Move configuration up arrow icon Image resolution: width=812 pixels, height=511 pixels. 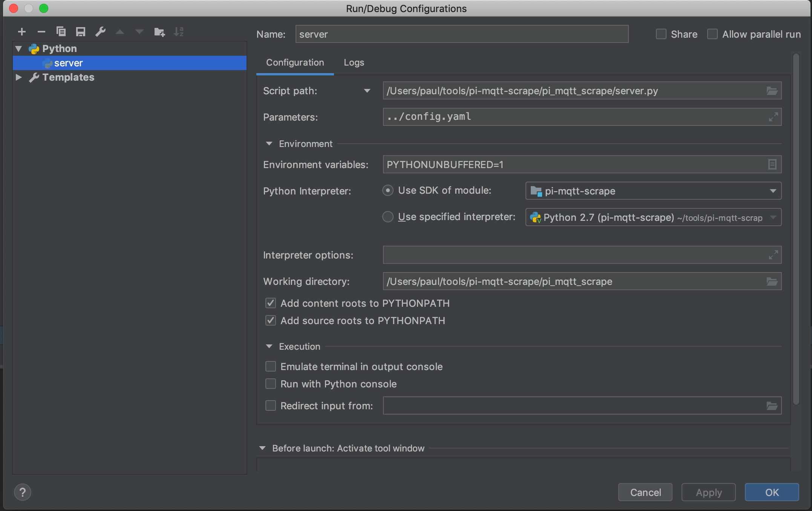tap(120, 32)
